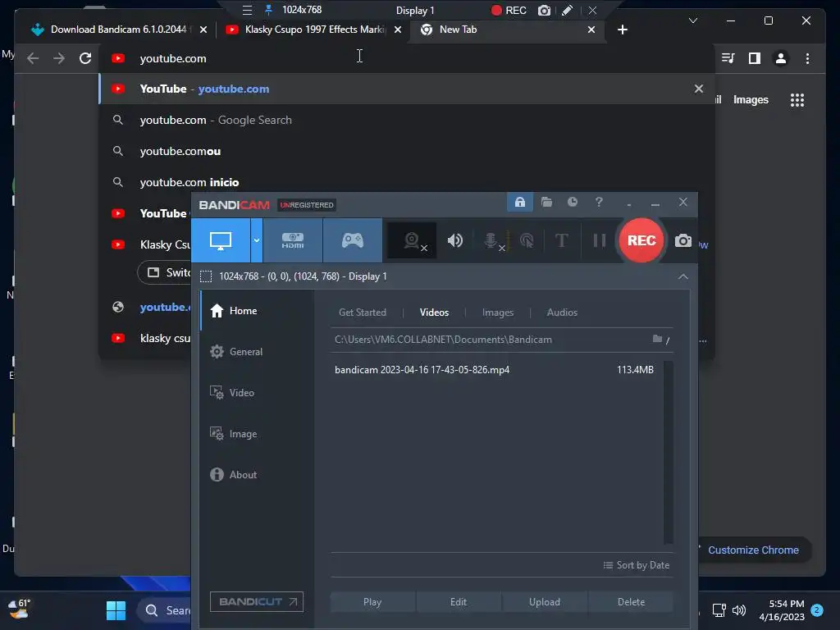Switch to Download Bandicam 6.1.0.2044 Chrome tab

pyautogui.click(x=116, y=30)
